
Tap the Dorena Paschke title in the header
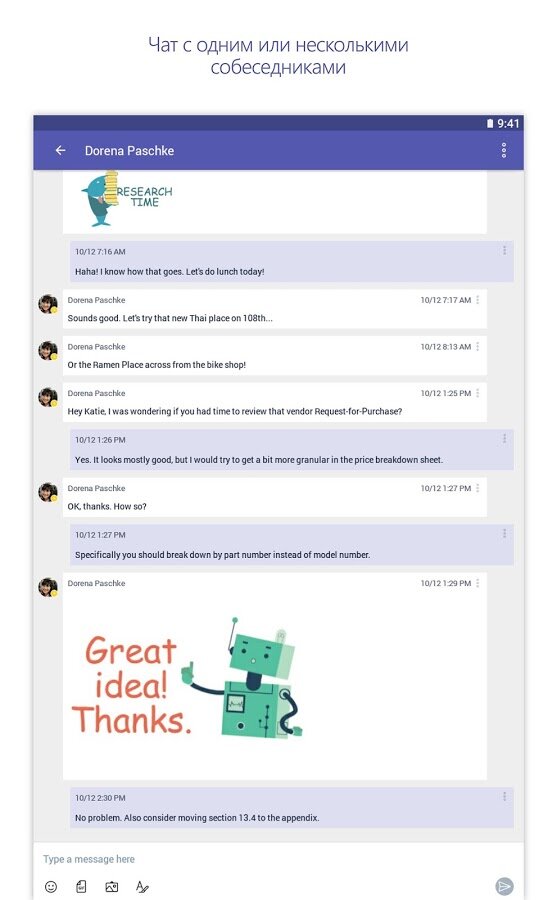pyautogui.click(x=129, y=151)
